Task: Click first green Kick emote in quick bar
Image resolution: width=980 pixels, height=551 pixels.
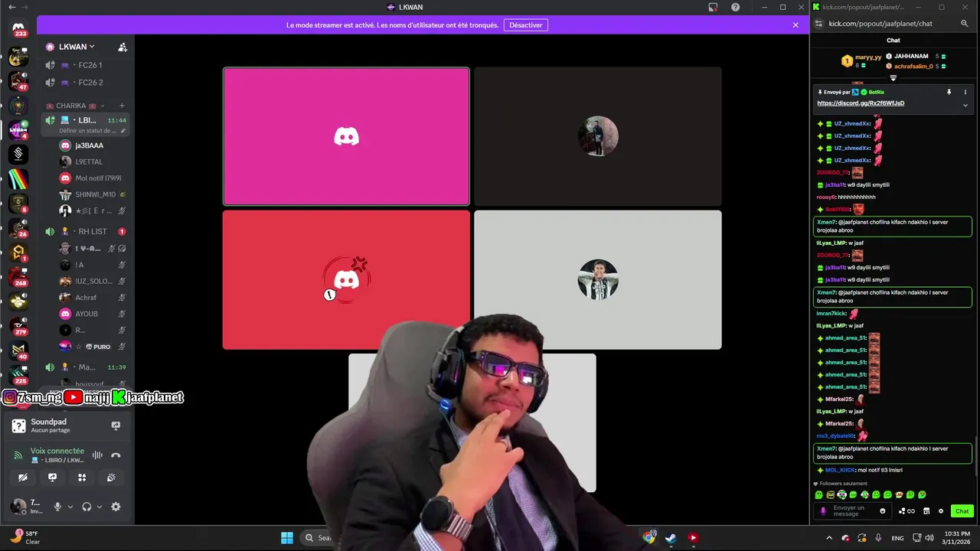Action: (x=818, y=495)
